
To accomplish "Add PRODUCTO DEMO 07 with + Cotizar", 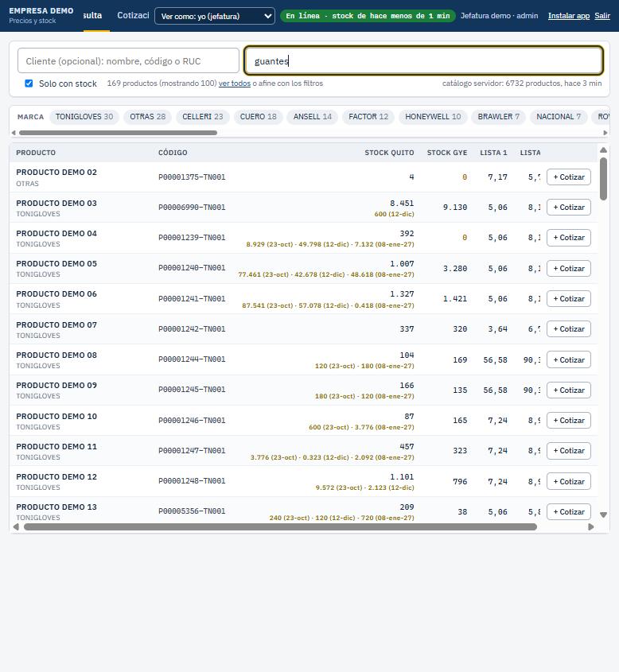I will pyautogui.click(x=569, y=329).
